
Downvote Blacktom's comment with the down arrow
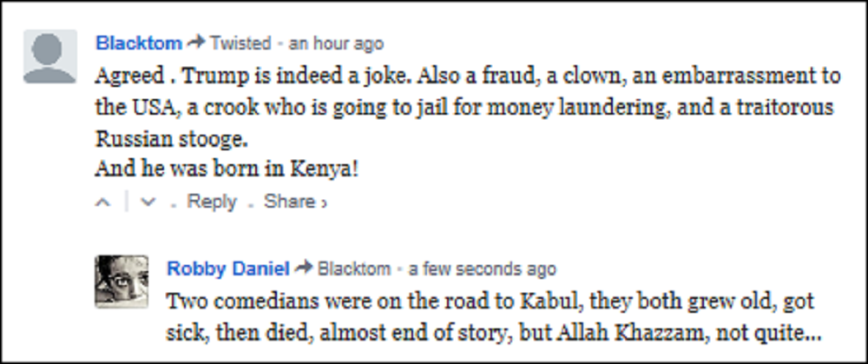[147, 202]
